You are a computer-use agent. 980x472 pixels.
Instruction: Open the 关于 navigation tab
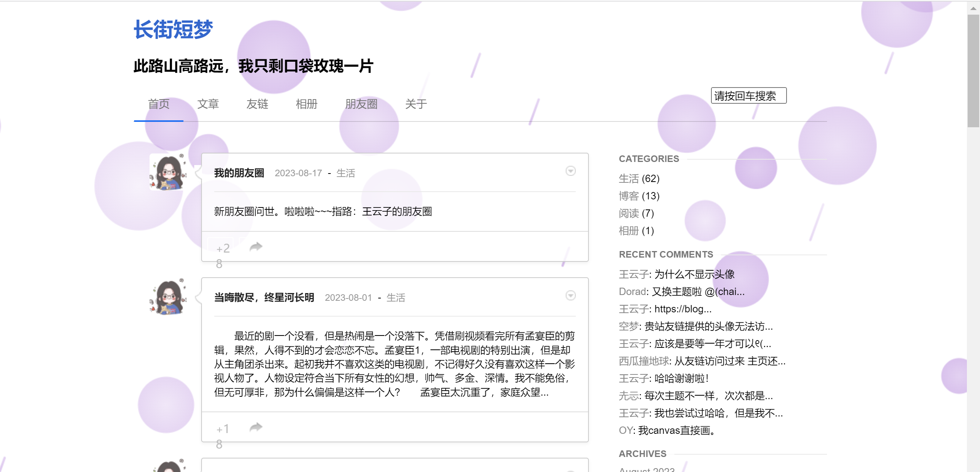[416, 104]
